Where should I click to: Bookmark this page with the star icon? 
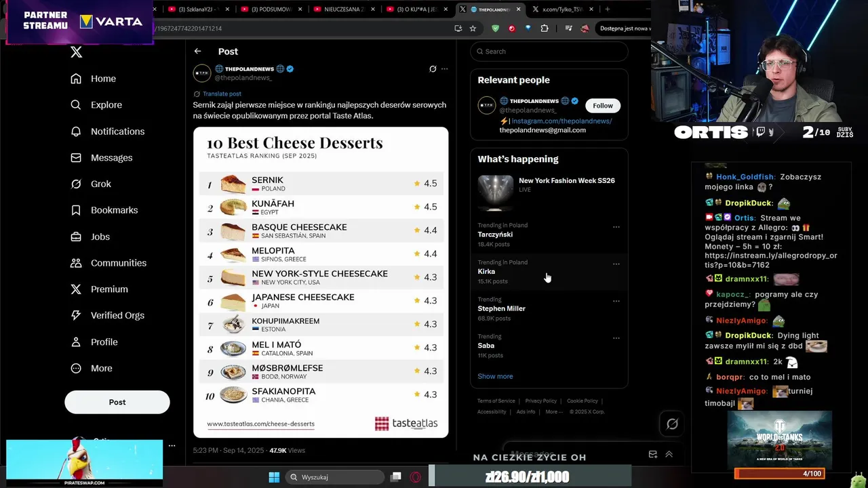pos(473,28)
